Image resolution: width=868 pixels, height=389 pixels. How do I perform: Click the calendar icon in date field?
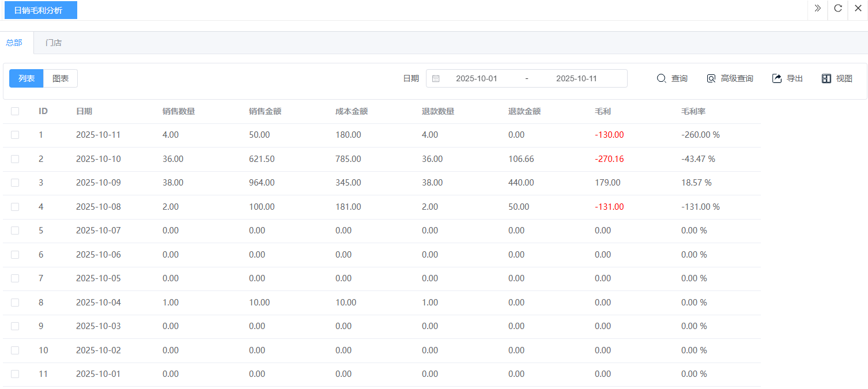(x=436, y=78)
